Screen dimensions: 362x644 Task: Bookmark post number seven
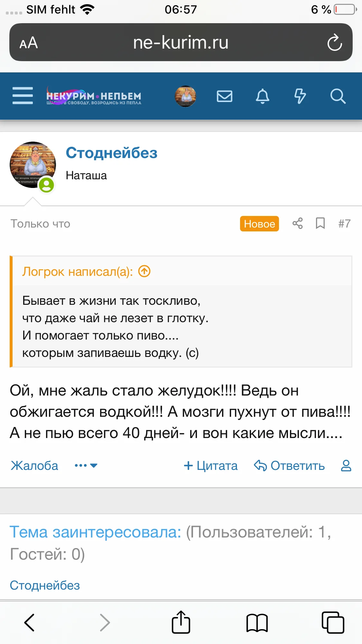tap(320, 223)
